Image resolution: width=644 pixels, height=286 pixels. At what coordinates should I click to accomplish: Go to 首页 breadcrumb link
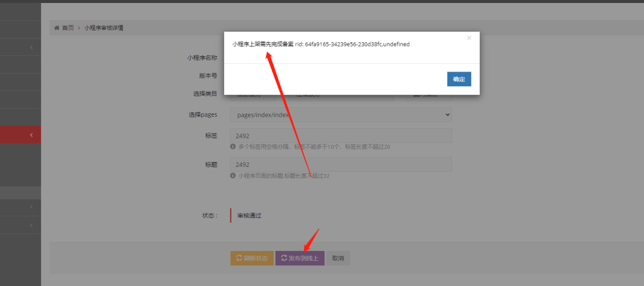[x=68, y=28]
